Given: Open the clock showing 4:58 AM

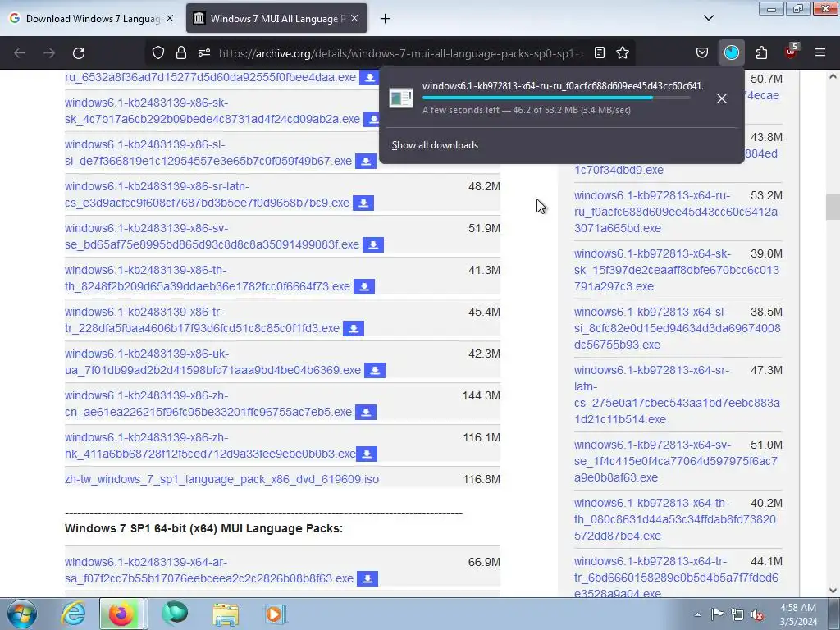Looking at the screenshot, I should point(798,614).
